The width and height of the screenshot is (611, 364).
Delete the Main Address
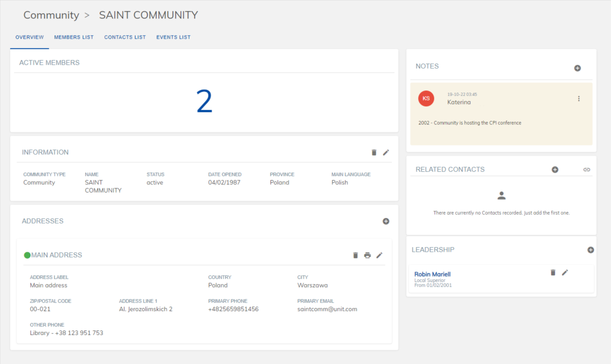355,255
